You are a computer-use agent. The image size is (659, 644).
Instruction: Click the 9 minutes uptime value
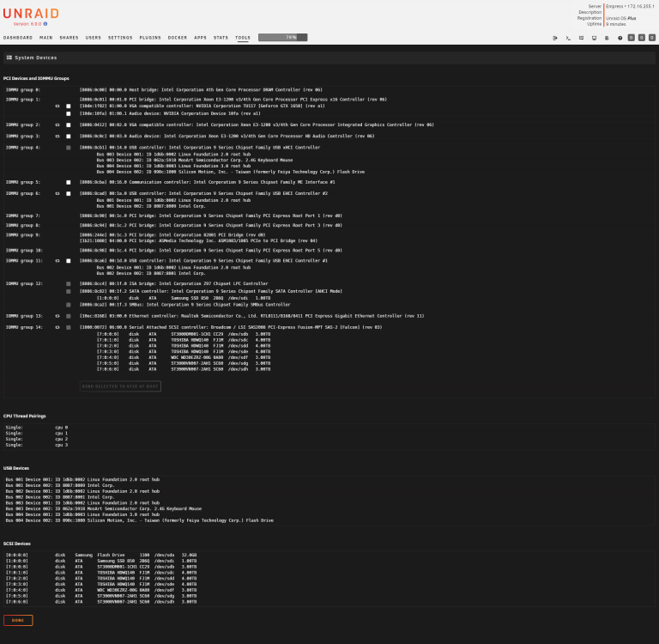tap(616, 24)
